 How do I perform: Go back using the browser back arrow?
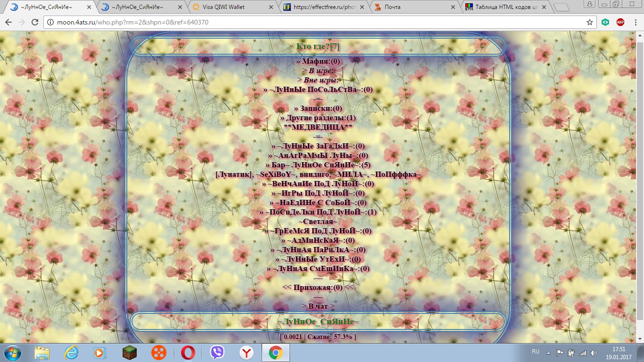pos(9,22)
